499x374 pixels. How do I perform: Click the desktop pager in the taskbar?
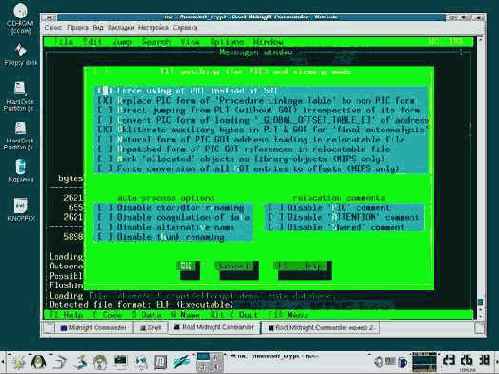(209, 362)
